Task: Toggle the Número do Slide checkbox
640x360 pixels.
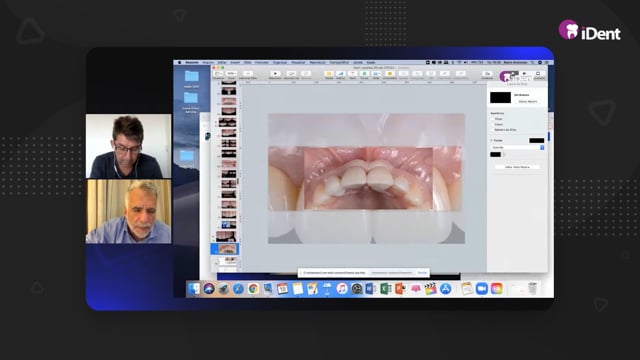Action: [493, 129]
